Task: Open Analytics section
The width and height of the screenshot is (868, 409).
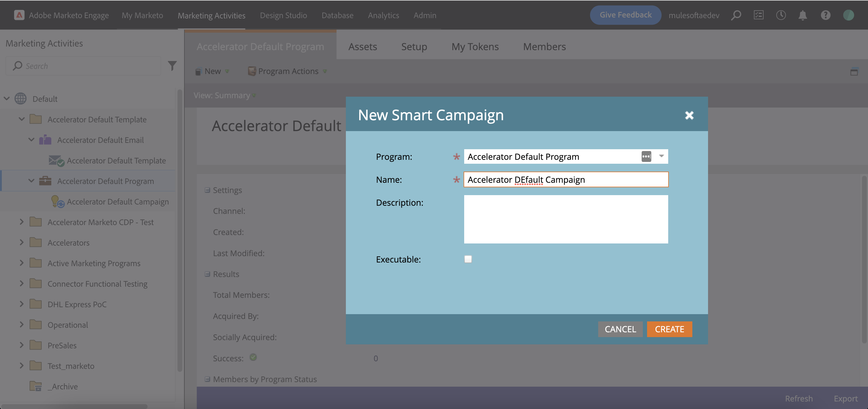Action: 384,15
